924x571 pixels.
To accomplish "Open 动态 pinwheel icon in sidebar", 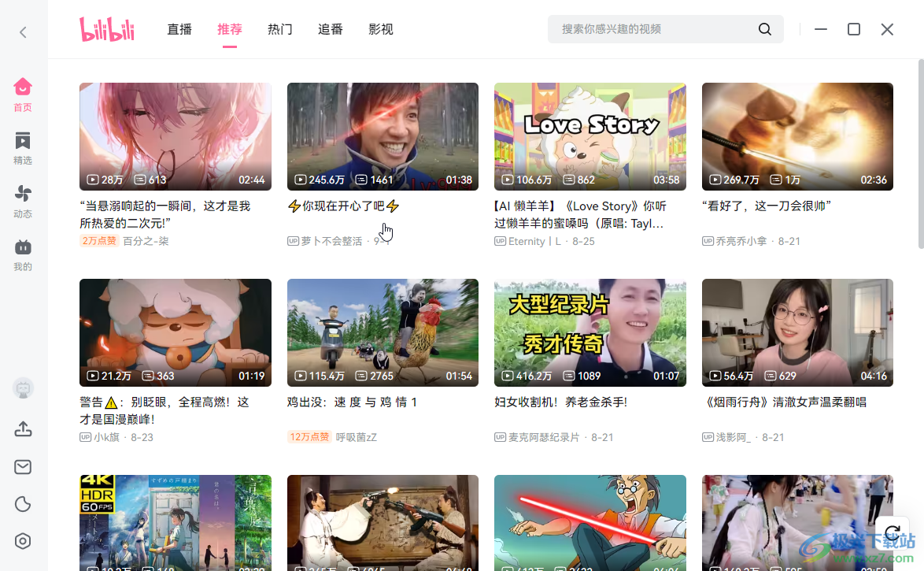I will click(23, 201).
